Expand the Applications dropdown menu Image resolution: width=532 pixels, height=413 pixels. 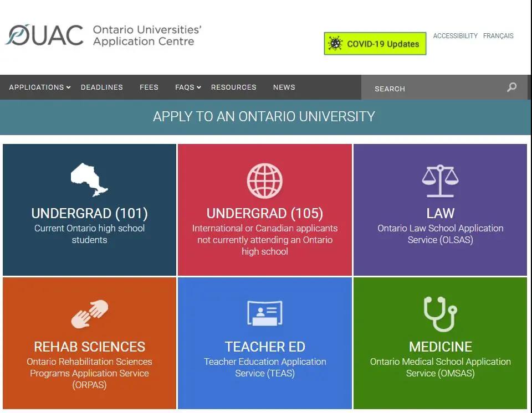[40, 87]
